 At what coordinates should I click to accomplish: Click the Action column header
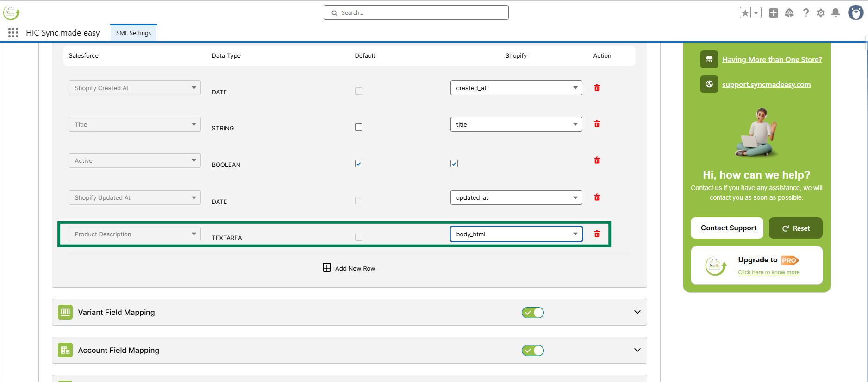point(602,55)
